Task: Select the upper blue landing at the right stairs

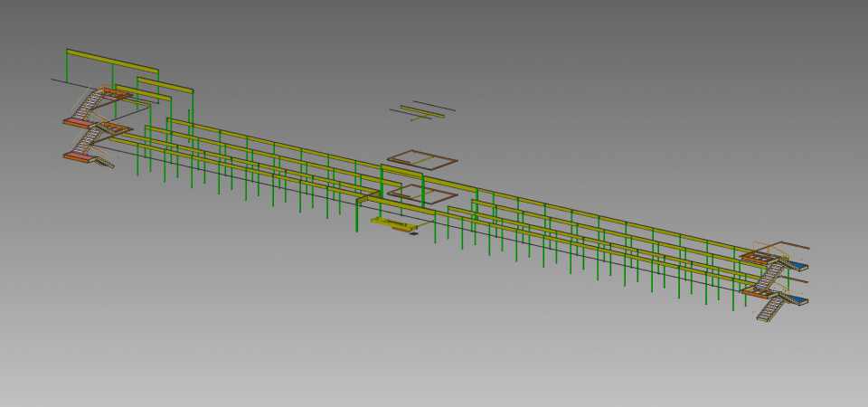Action: pos(797,267)
